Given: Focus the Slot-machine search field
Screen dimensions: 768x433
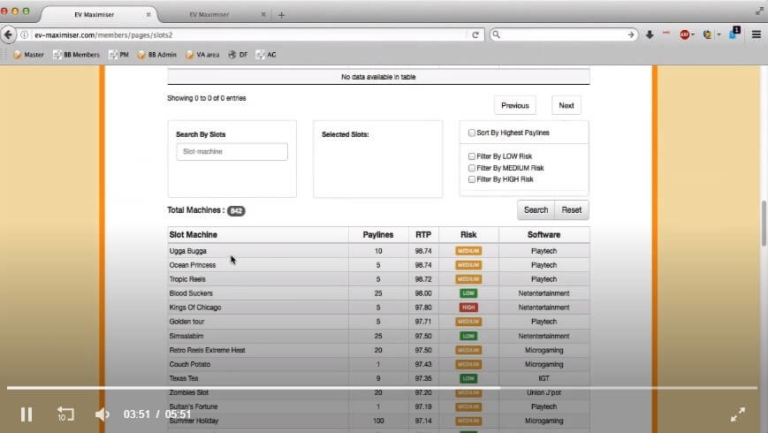Looking at the screenshot, I should [x=231, y=152].
